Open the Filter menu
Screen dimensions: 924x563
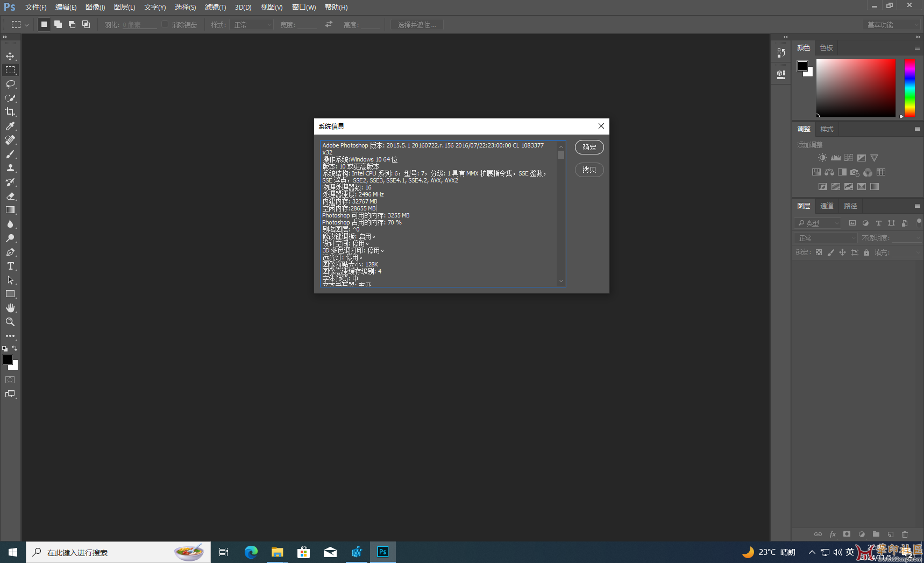(x=215, y=7)
